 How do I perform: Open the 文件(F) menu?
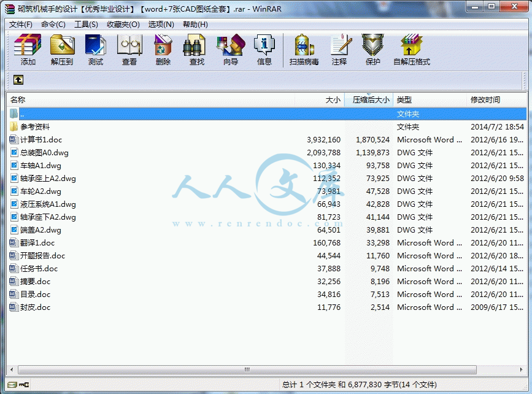20,25
